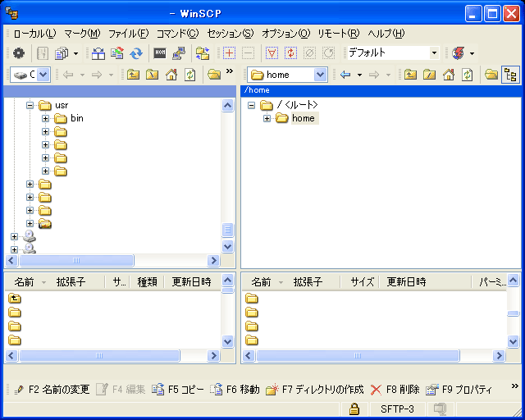Go to local home directory icon

[171, 75]
